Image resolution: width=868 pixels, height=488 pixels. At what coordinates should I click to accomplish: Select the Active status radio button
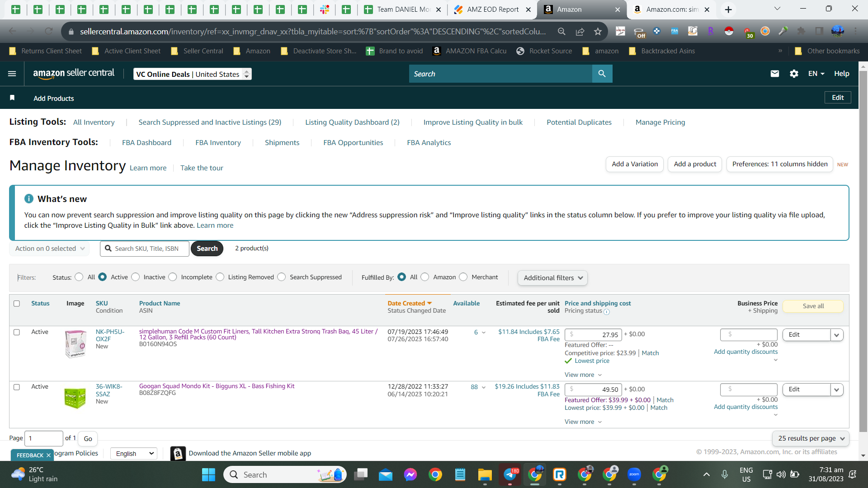point(103,277)
